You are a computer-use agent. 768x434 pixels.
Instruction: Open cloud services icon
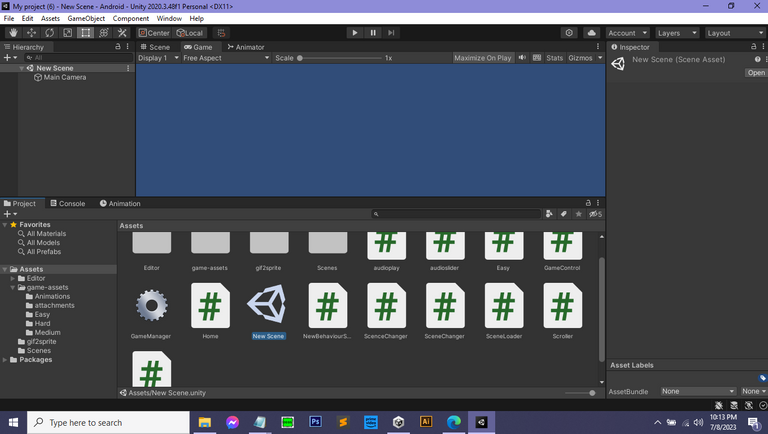[592, 33]
